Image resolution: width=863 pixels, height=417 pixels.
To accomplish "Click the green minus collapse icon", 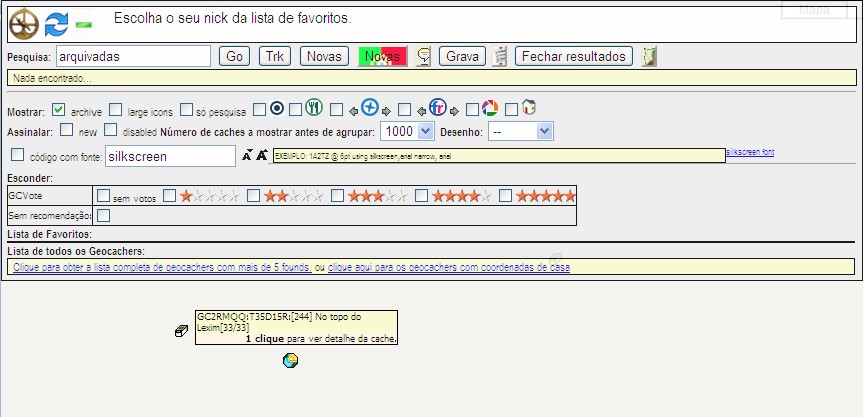I will (84, 25).
